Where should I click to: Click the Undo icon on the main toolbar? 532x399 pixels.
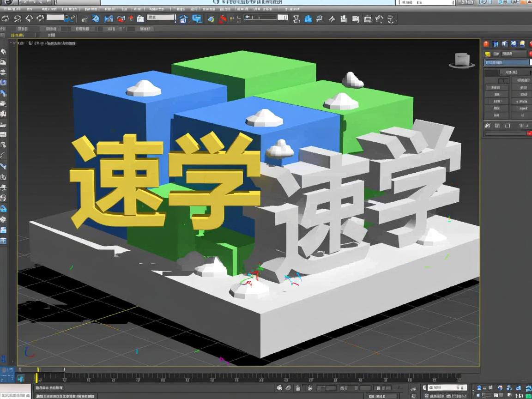click(x=6, y=18)
